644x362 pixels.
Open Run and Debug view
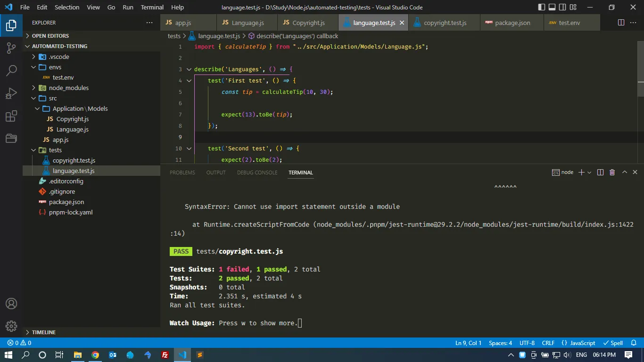click(x=11, y=93)
